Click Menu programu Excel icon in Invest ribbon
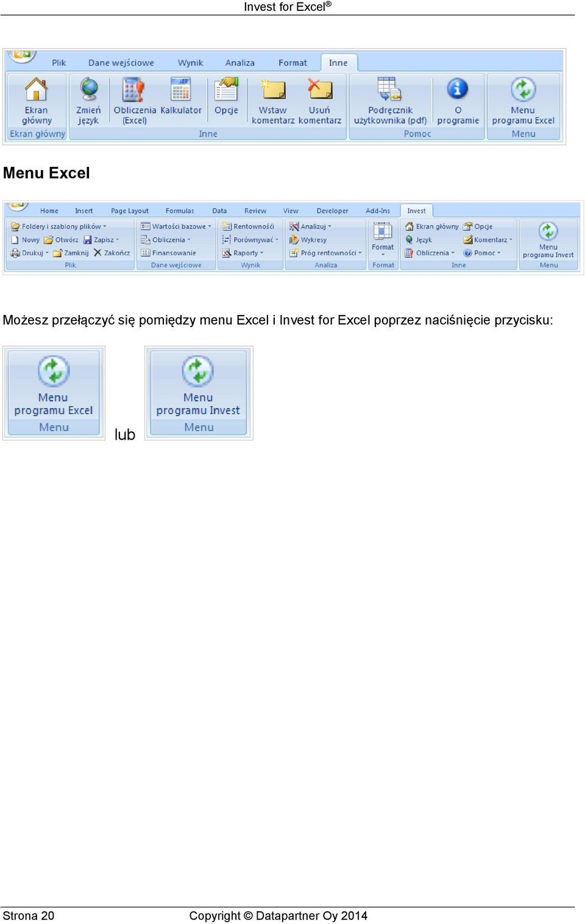 [x=523, y=89]
